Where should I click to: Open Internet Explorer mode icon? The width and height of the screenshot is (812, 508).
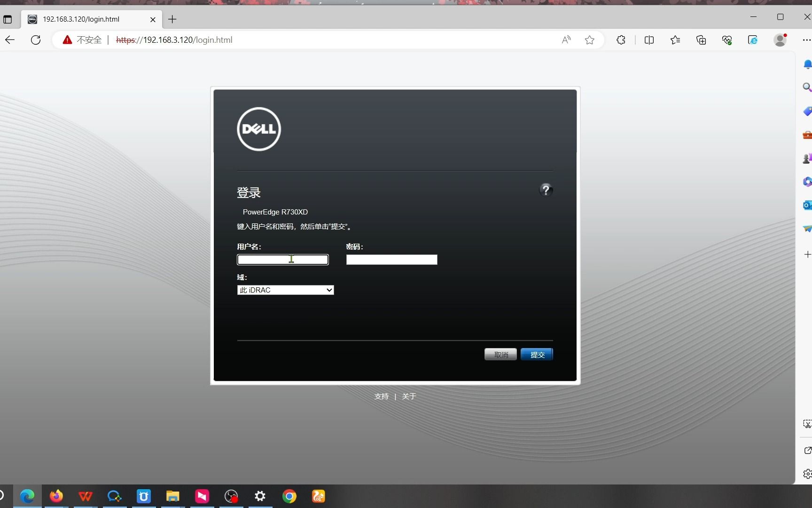pyautogui.click(x=753, y=40)
